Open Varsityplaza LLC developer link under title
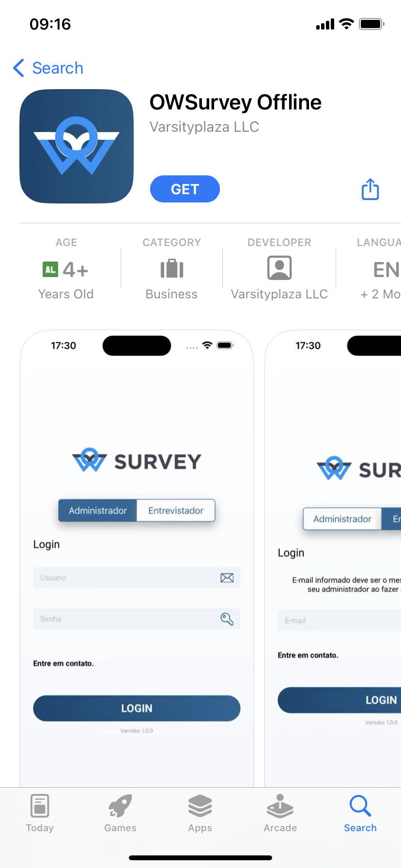Image resolution: width=401 pixels, height=868 pixels. pos(204,127)
